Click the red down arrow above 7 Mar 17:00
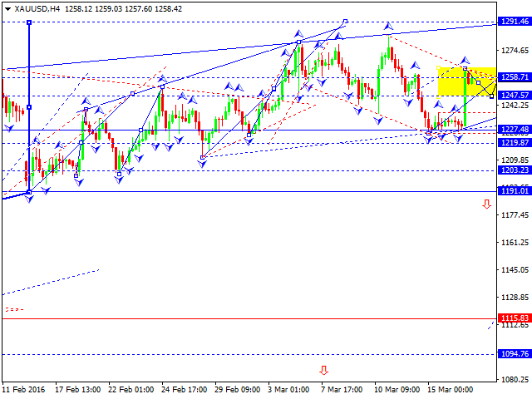 tap(323, 370)
